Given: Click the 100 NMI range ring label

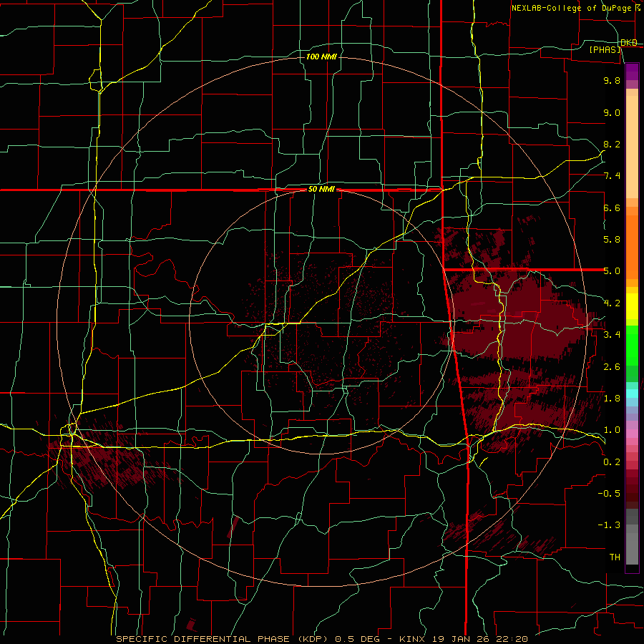Looking at the screenshot, I should (x=321, y=57).
